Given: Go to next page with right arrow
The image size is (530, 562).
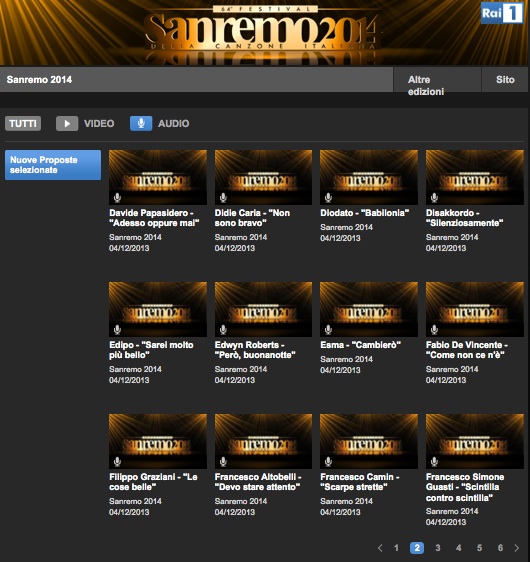Looking at the screenshot, I should coord(516,548).
